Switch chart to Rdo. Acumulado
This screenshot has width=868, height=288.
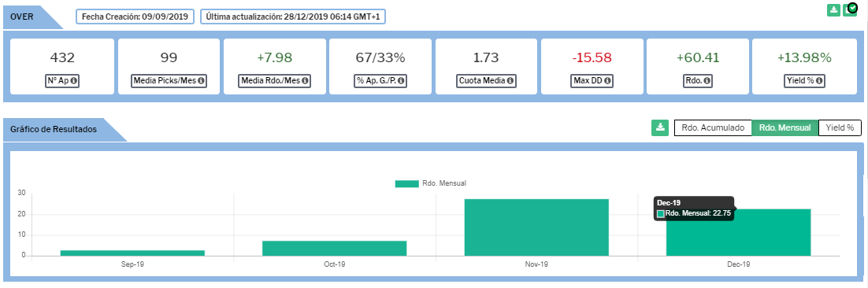coord(713,127)
